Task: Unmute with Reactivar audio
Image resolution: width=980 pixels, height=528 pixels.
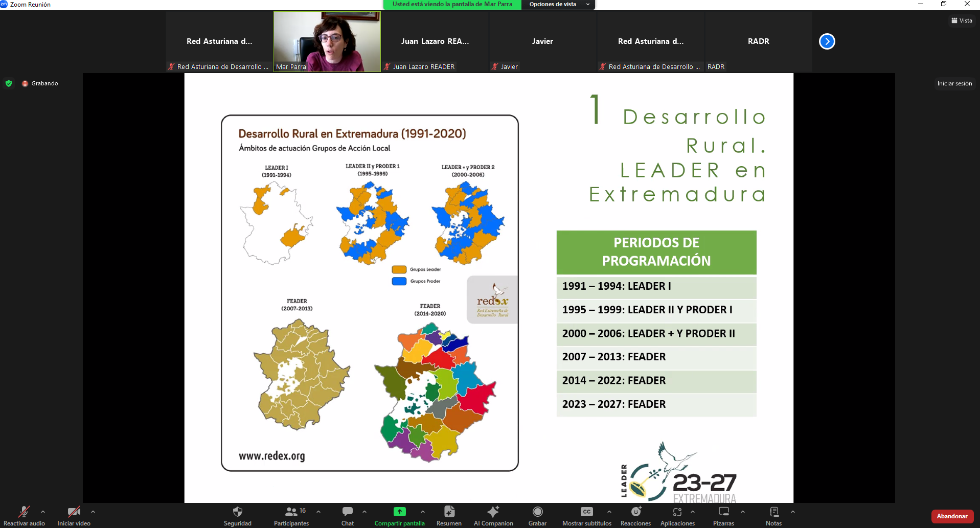Action: pyautogui.click(x=24, y=515)
